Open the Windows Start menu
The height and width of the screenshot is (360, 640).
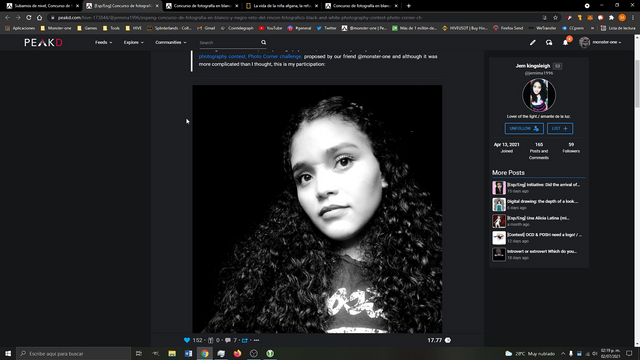(8, 353)
